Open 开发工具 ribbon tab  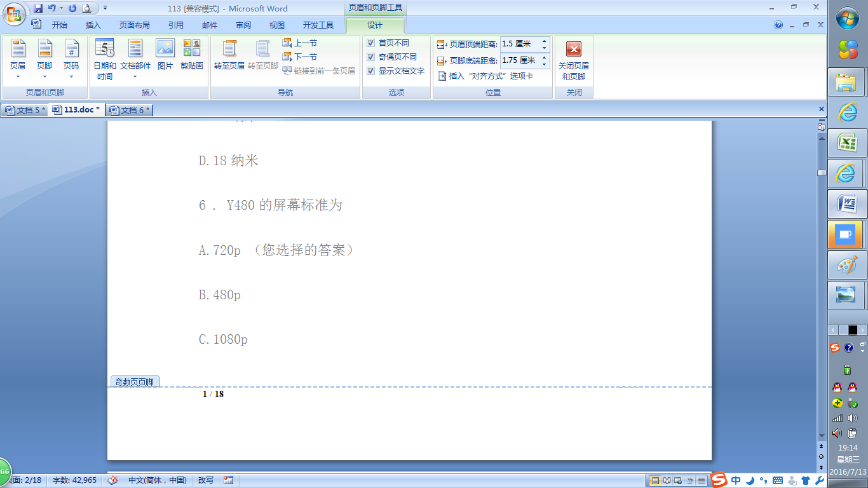click(x=318, y=25)
